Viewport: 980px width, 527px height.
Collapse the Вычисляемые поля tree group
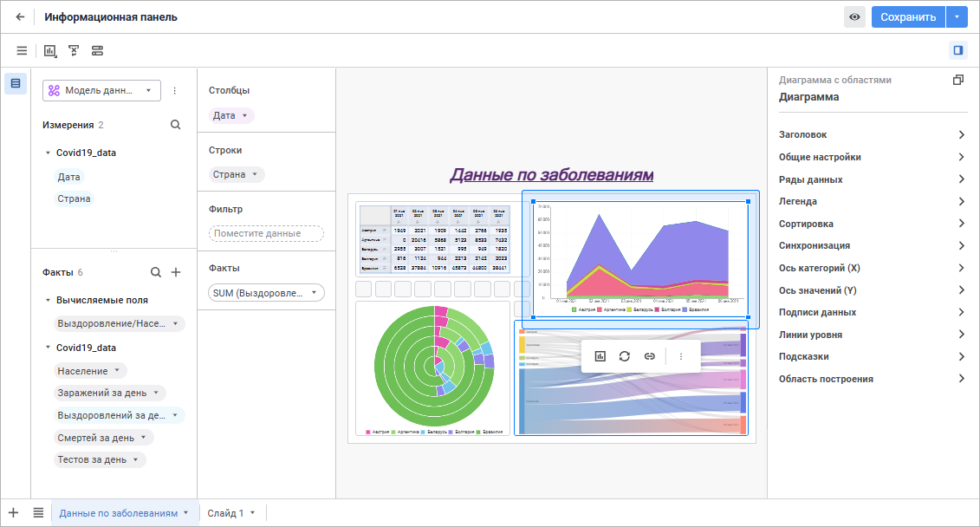coord(48,300)
